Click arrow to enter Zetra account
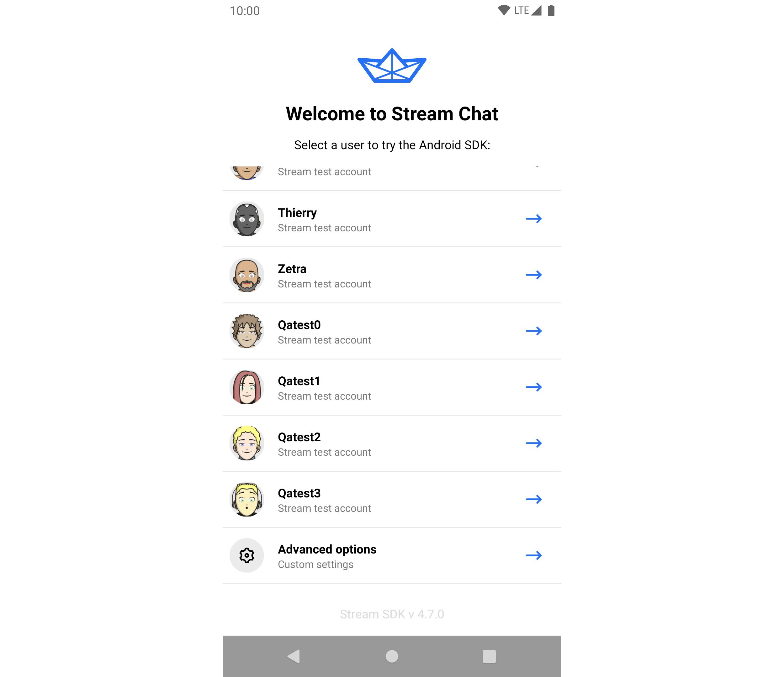 click(x=534, y=275)
